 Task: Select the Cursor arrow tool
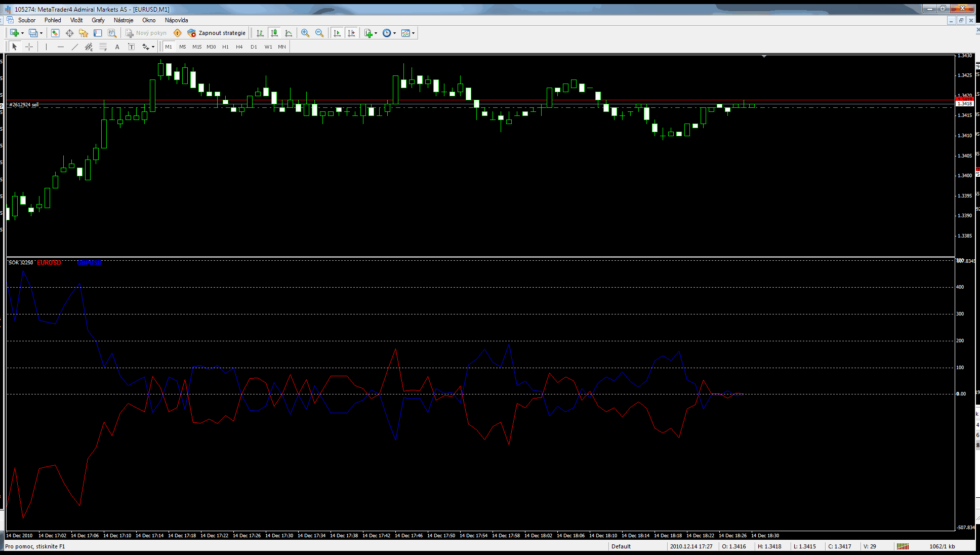click(x=15, y=47)
